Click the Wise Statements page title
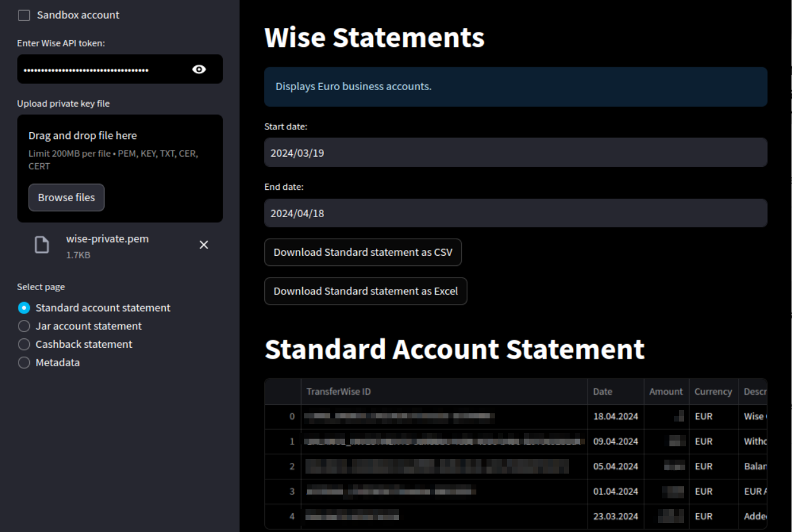This screenshot has height=532, width=792. 375,37
